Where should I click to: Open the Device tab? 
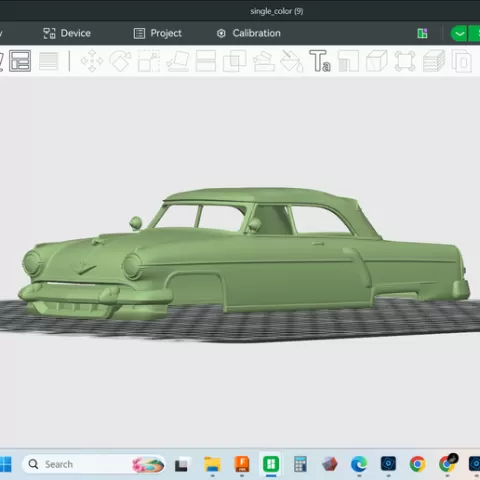coord(67,33)
